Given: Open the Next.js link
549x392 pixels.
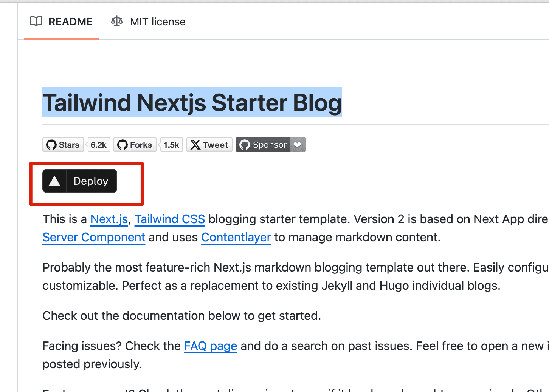Looking at the screenshot, I should pyautogui.click(x=109, y=219).
